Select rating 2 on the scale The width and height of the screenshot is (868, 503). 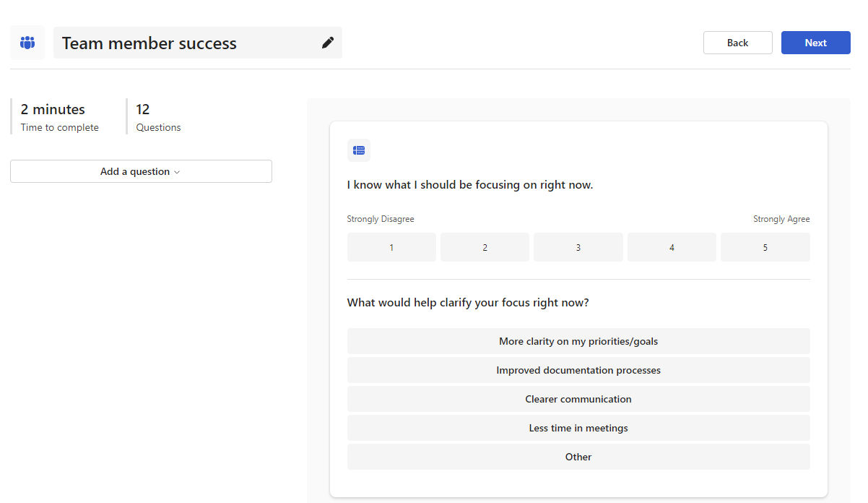[x=485, y=247]
